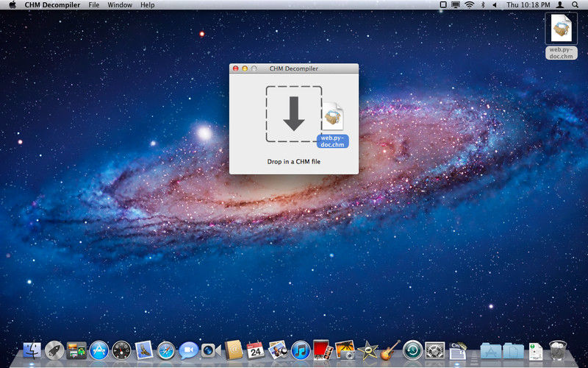Open System Preferences from the Dock
Image resolution: width=588 pixels, height=368 pixels.
click(435, 350)
